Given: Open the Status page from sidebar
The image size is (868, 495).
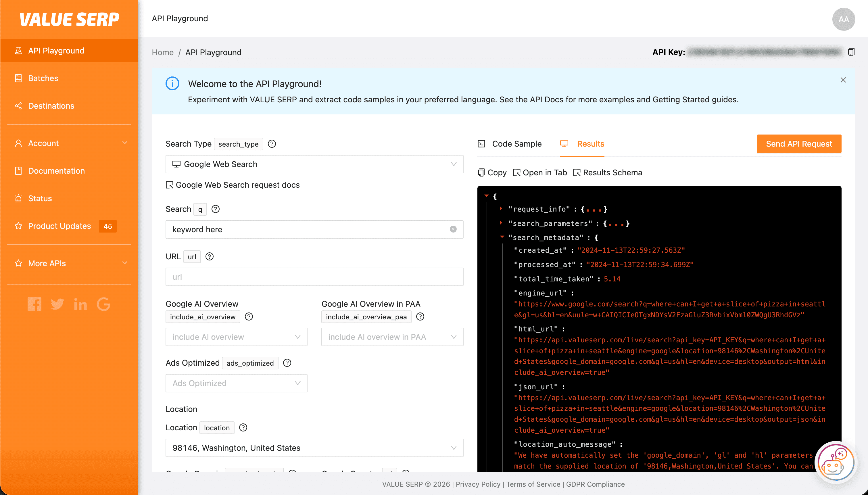Looking at the screenshot, I should click(69, 198).
